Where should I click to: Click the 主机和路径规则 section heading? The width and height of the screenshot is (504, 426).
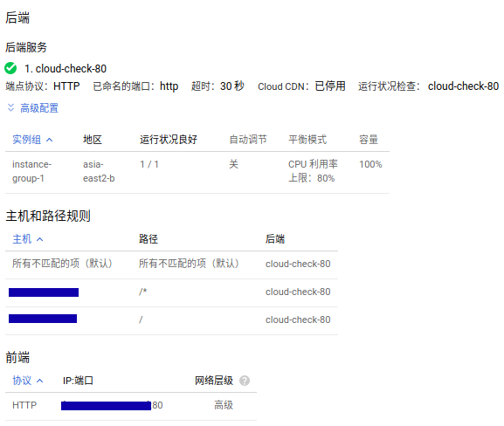48,216
